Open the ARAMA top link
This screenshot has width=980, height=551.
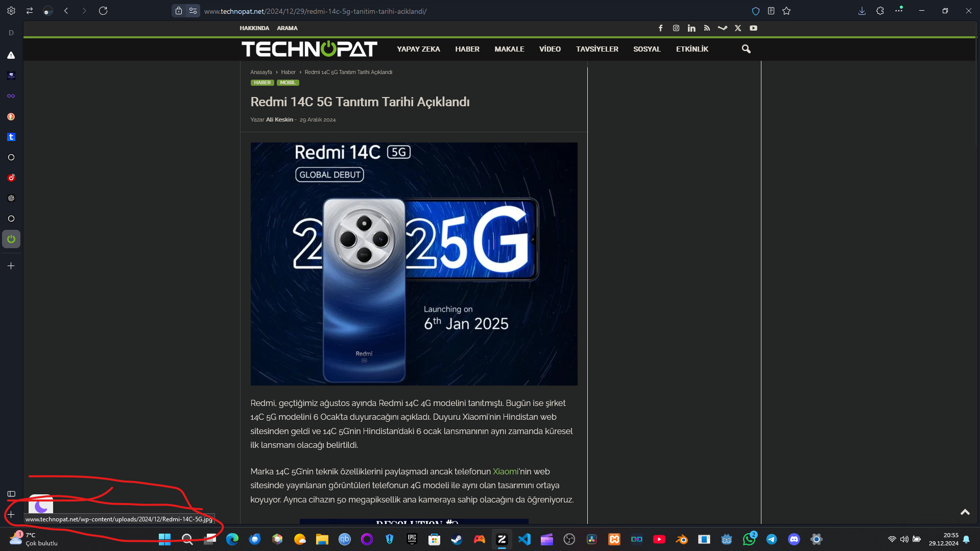pyautogui.click(x=287, y=28)
